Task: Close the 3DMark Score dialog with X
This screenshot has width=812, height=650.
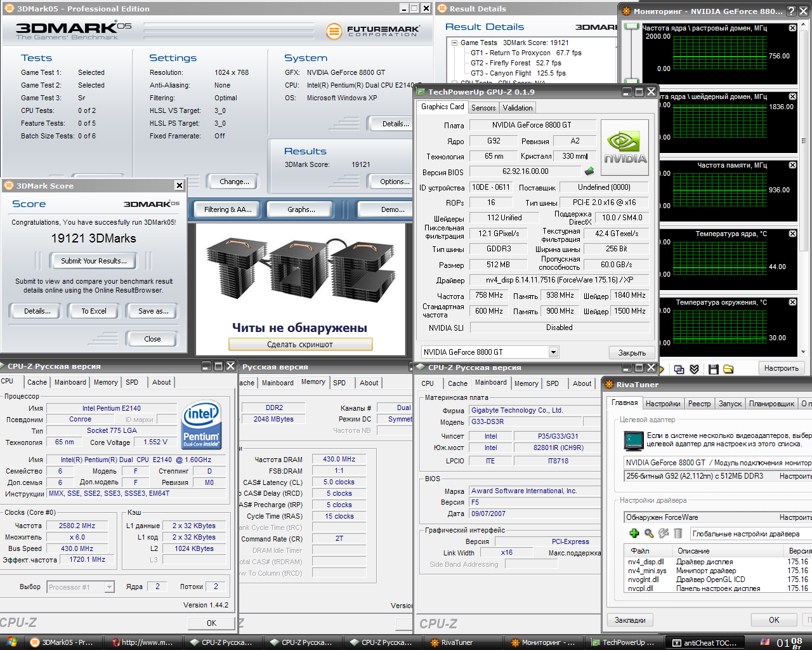Action: tap(180, 185)
